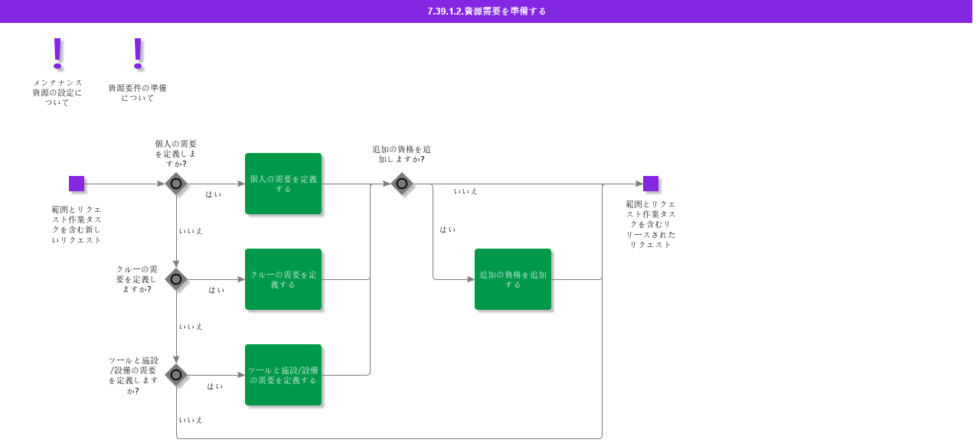Click the はい label beside 個人の需要 gateway
Screen dimensions: 980x446
coord(214,194)
